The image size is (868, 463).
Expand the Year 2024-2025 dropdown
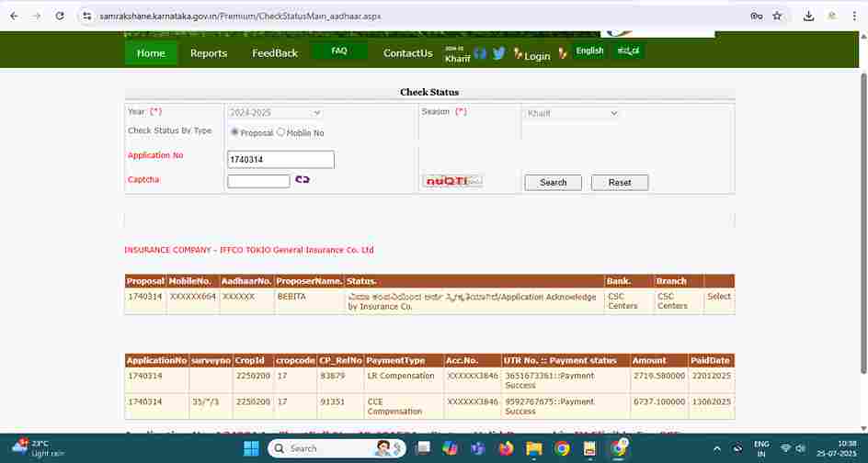coord(275,113)
